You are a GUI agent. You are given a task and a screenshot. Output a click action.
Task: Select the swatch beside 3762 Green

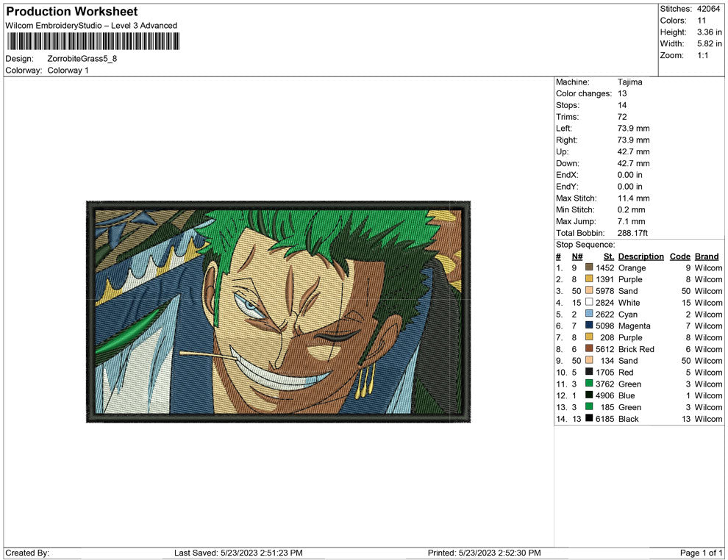pyautogui.click(x=589, y=383)
